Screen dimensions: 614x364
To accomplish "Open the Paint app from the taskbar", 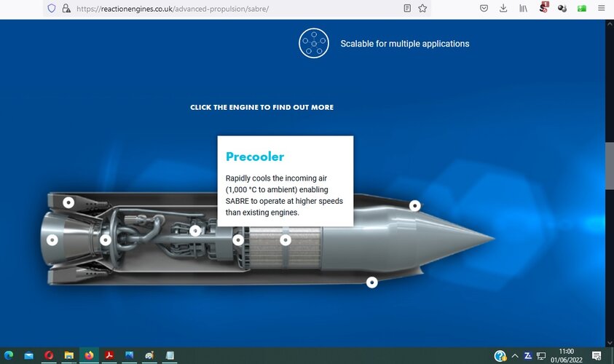I will pyautogui.click(x=149, y=355).
